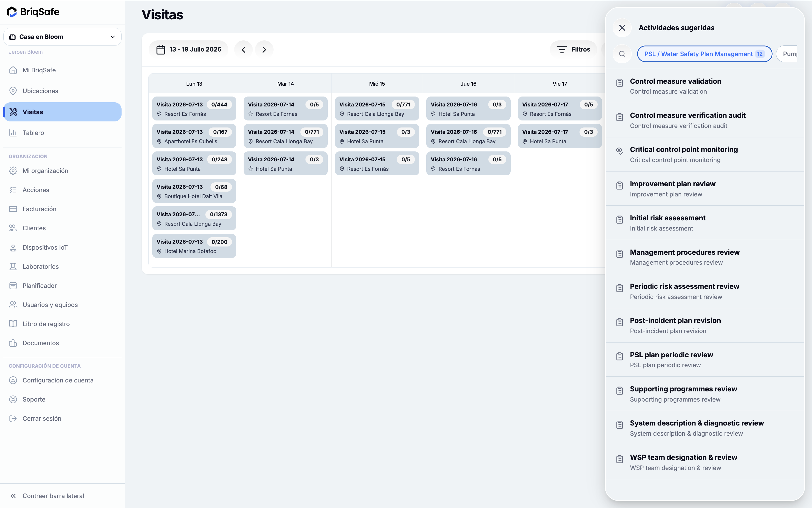Screen dimensions: 812x508
Task: Click the Jeroen Bloem user name
Action: coord(26,52)
